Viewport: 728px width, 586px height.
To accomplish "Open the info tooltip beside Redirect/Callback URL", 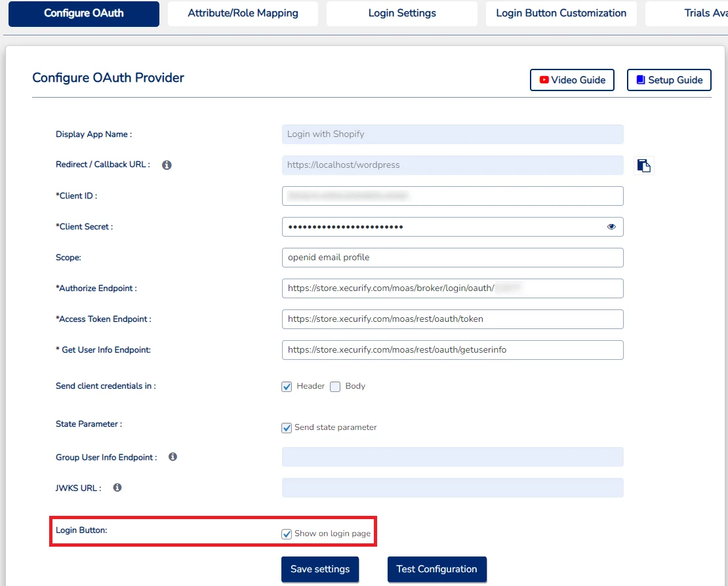I will pos(167,165).
